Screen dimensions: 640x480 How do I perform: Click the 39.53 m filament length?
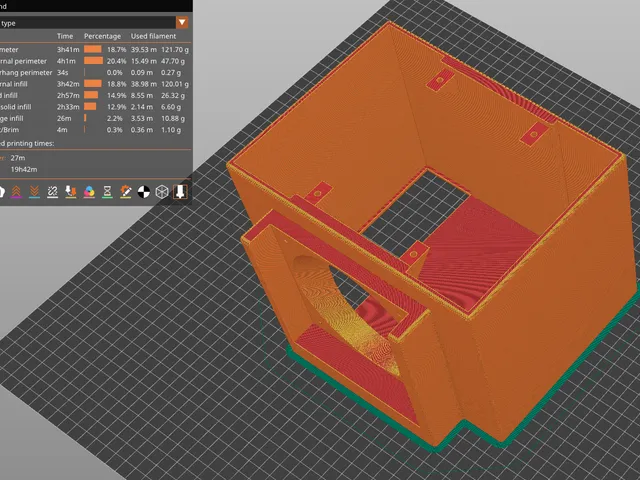[144, 49]
